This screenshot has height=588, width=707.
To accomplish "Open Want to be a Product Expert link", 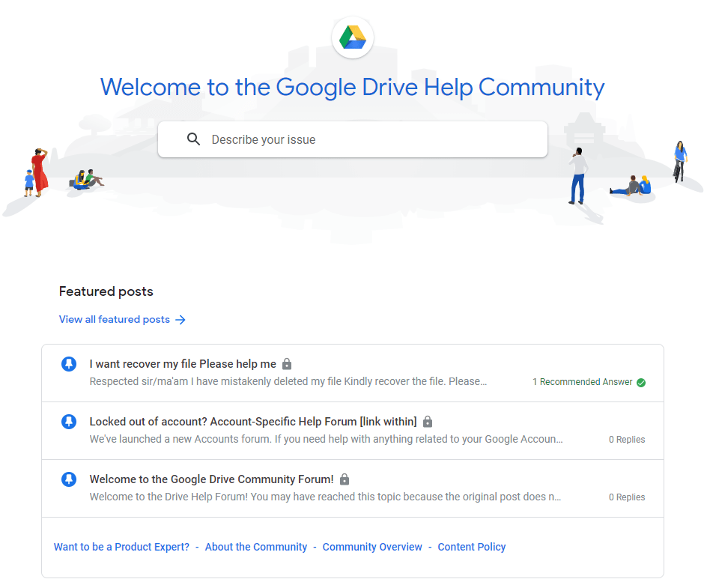I will point(122,547).
